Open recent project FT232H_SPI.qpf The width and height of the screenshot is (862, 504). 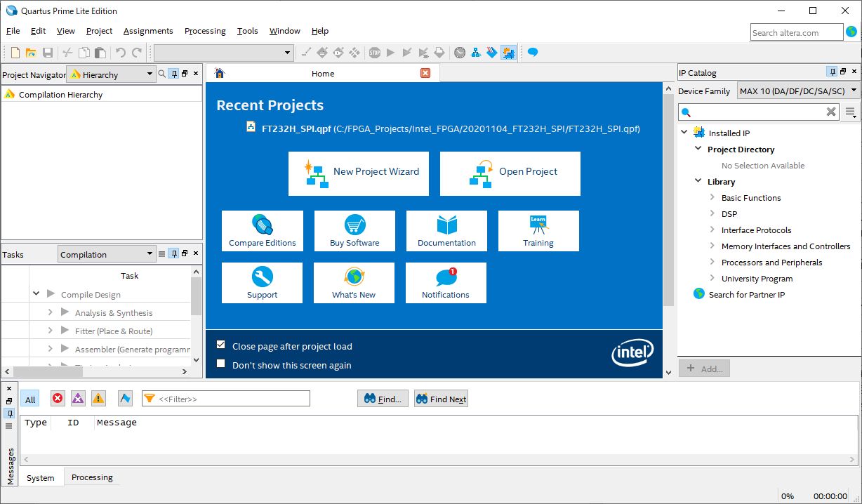point(296,128)
